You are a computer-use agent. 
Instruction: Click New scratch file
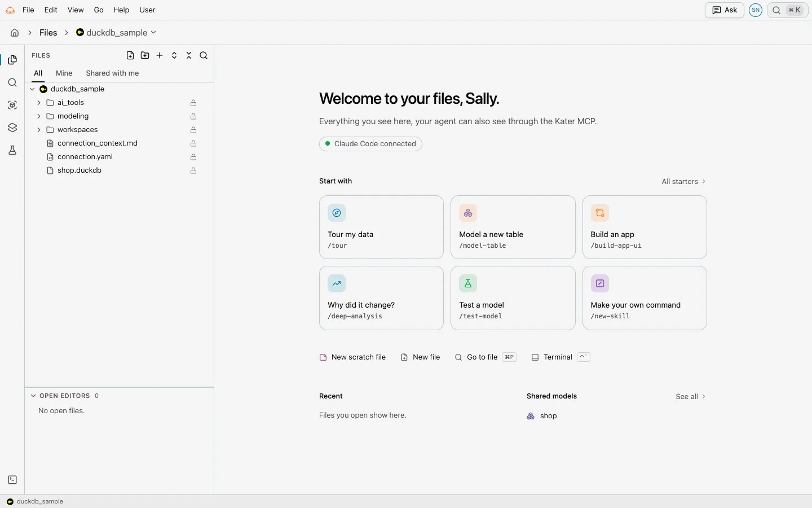tap(353, 357)
